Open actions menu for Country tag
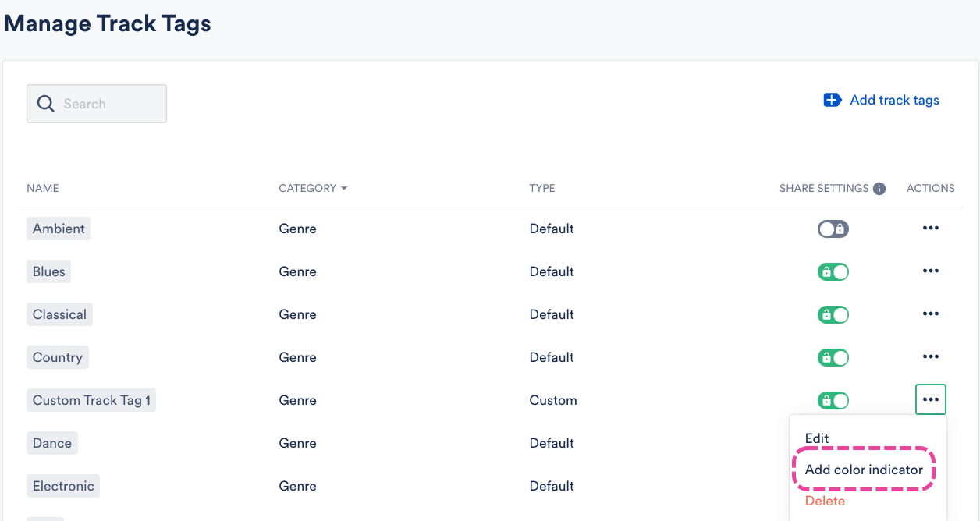Image resolution: width=980 pixels, height=521 pixels. [930, 357]
